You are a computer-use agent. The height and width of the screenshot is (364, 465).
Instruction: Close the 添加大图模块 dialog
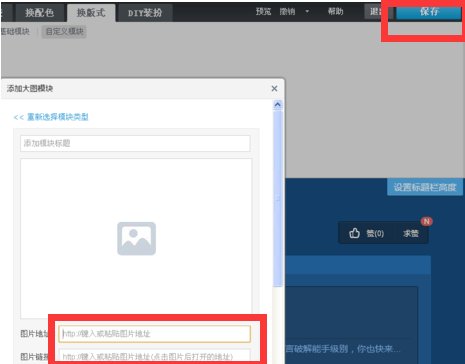pos(274,88)
